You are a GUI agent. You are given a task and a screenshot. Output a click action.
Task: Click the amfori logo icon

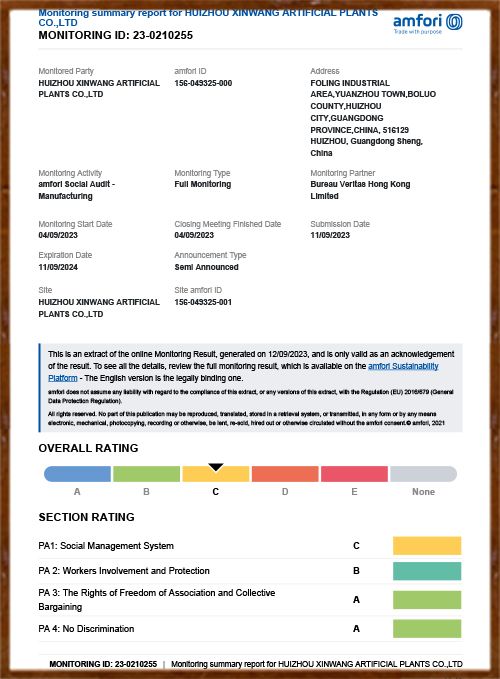coord(454,22)
